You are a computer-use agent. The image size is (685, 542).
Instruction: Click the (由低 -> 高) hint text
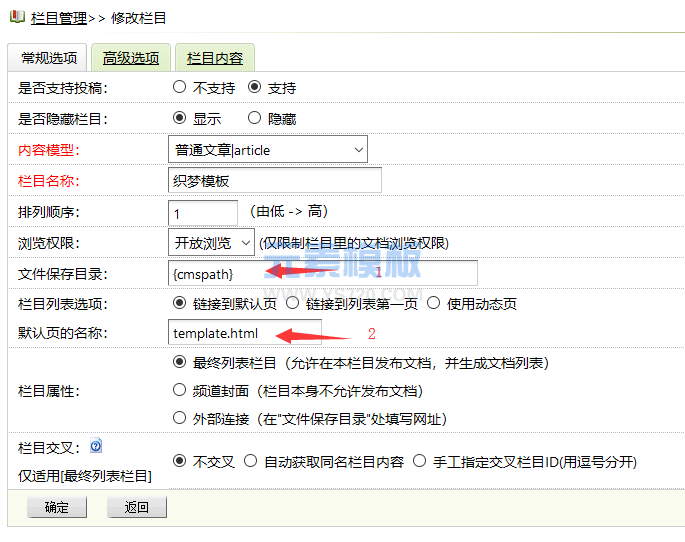(289, 211)
